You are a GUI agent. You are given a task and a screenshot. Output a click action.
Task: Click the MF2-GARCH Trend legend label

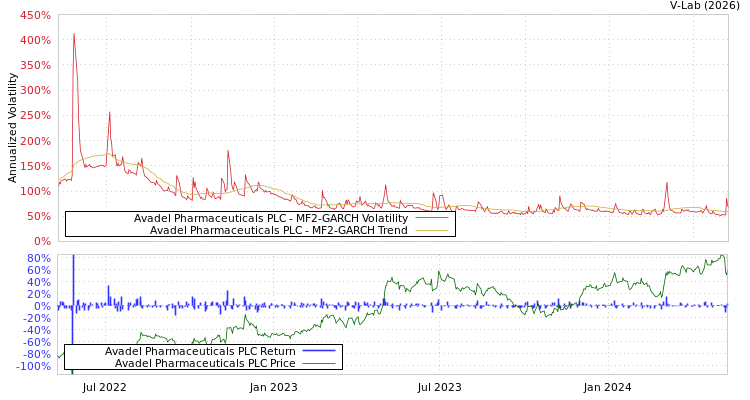tap(279, 230)
